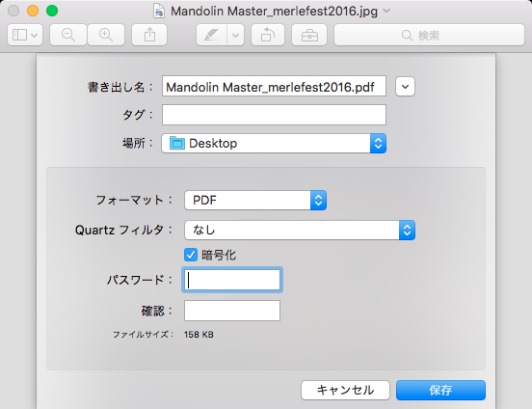This screenshot has height=409, width=532.
Task: Uncheck the 暗号化 encryption checkbox
Action: [x=191, y=255]
